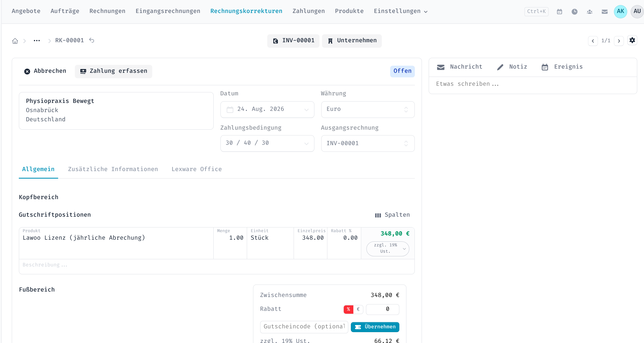Image resolution: width=644 pixels, height=343 pixels.
Task: Open the Rechnungskorrekturen menu
Action: point(246,11)
